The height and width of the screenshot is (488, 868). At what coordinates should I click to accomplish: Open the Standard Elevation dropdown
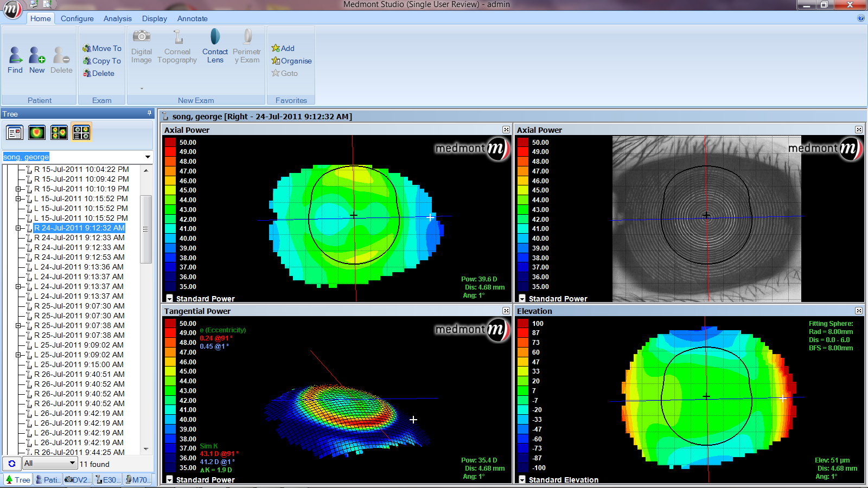(522, 480)
